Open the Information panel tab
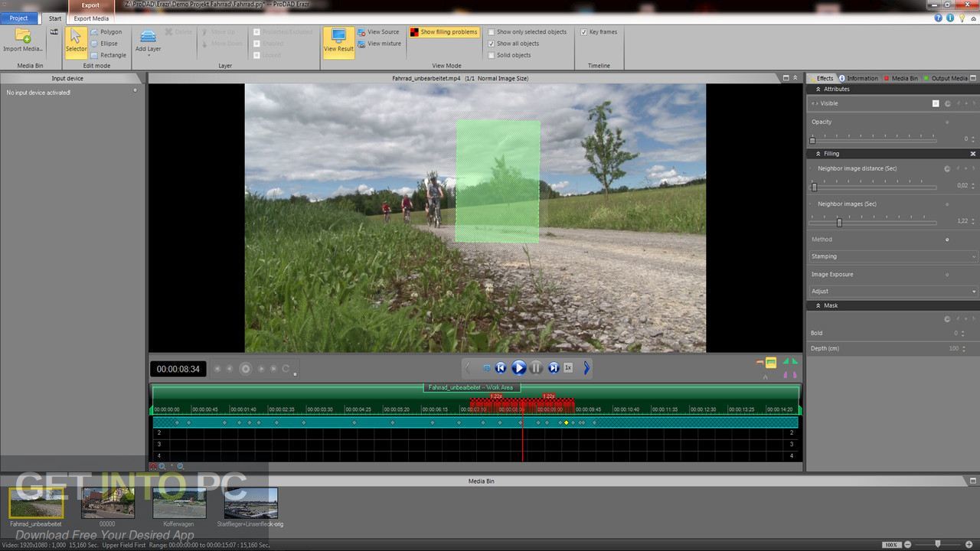980x551 pixels. tap(858, 78)
